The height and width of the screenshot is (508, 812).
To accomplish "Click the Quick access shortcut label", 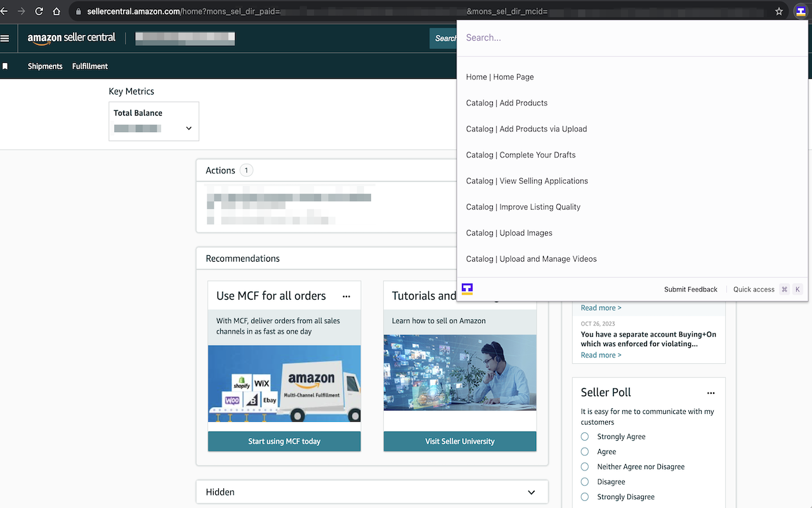I will point(754,290).
